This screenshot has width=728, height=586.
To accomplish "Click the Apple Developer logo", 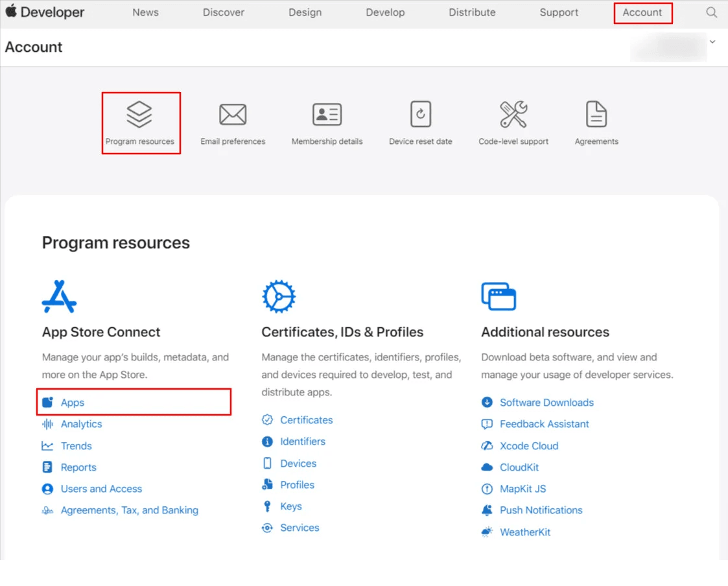I will point(45,12).
